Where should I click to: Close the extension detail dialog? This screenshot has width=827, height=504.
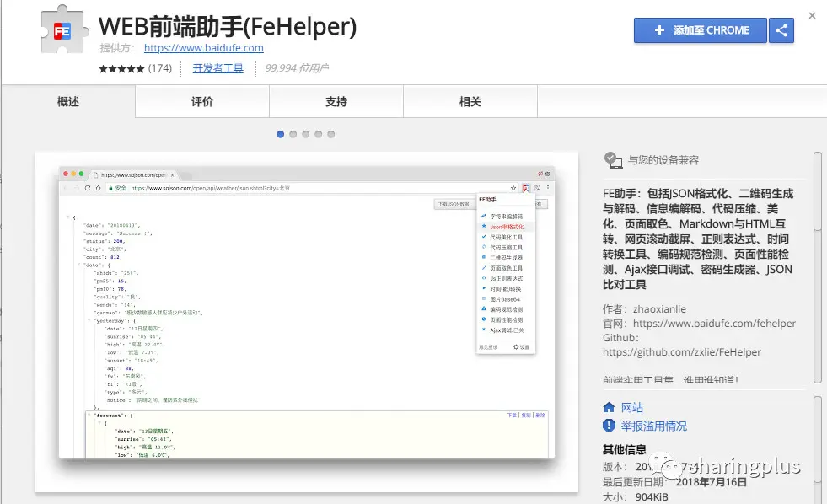click(x=812, y=16)
